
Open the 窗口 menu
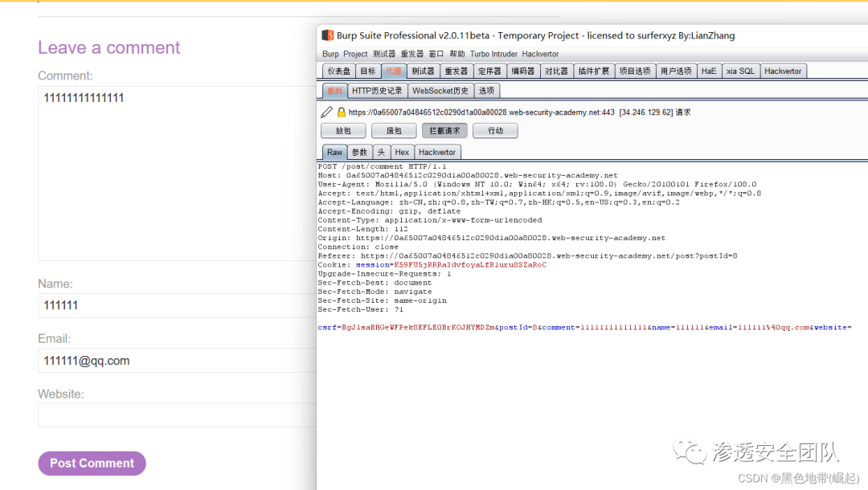coord(436,54)
